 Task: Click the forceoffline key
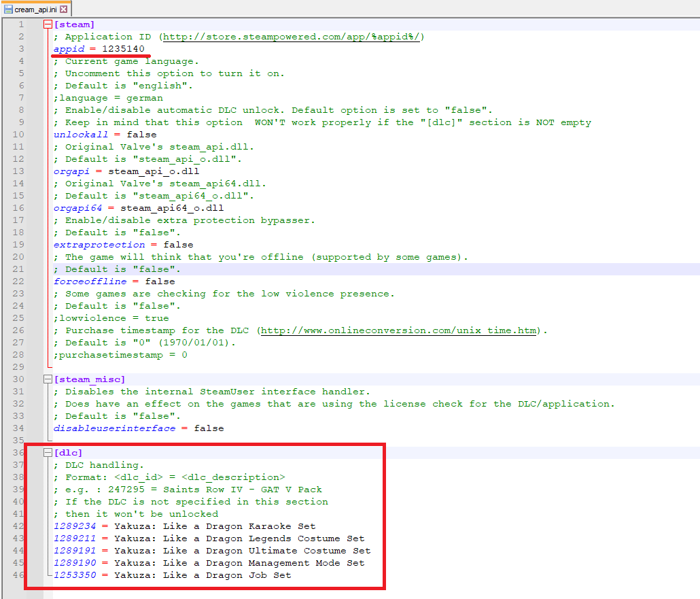[90, 281]
